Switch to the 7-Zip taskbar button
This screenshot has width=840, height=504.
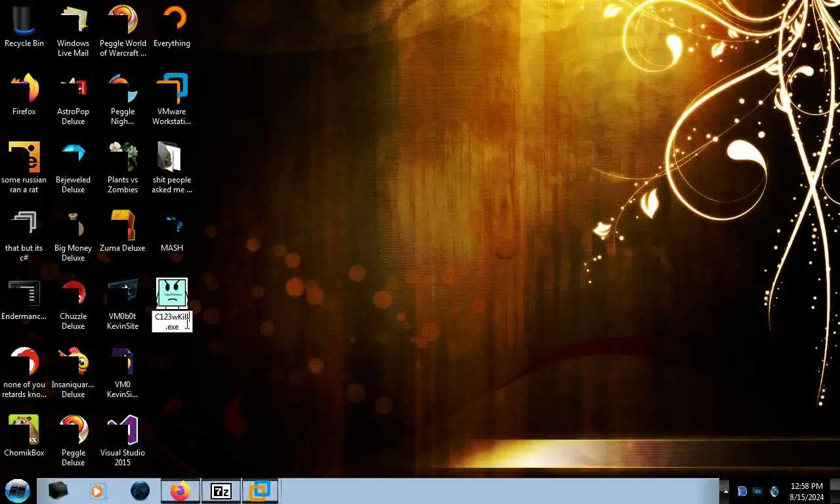221,490
